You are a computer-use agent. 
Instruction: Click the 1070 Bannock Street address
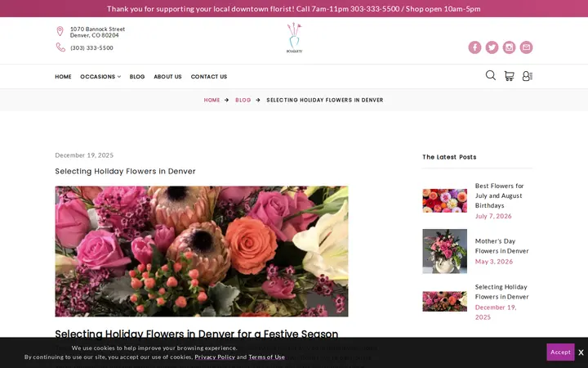97,32
